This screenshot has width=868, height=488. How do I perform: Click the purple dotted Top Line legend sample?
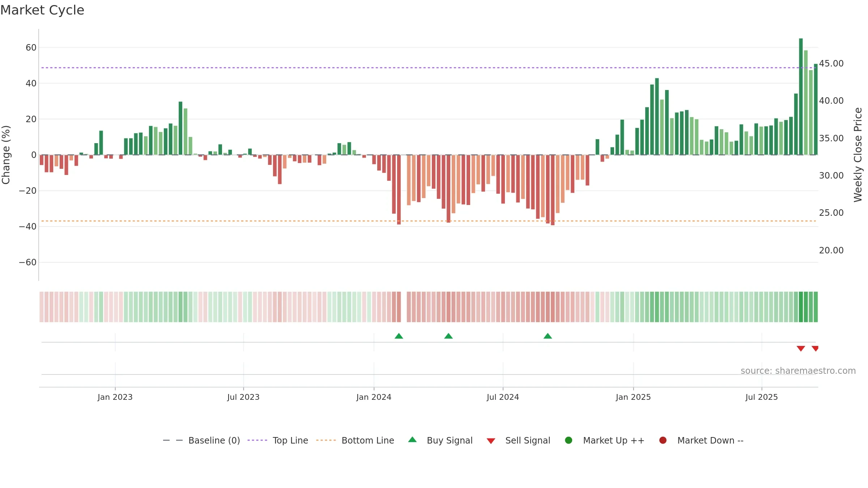pos(257,440)
